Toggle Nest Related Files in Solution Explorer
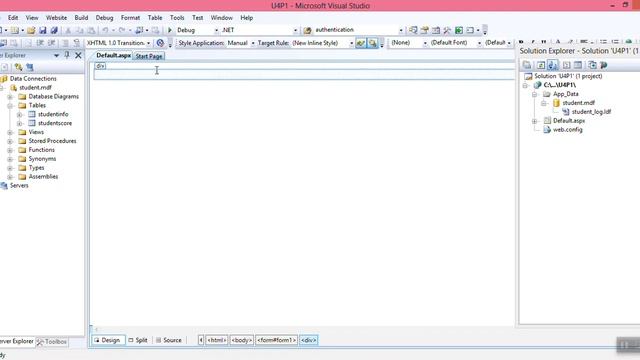Viewport: 640px width, 360px height. [x=553, y=65]
